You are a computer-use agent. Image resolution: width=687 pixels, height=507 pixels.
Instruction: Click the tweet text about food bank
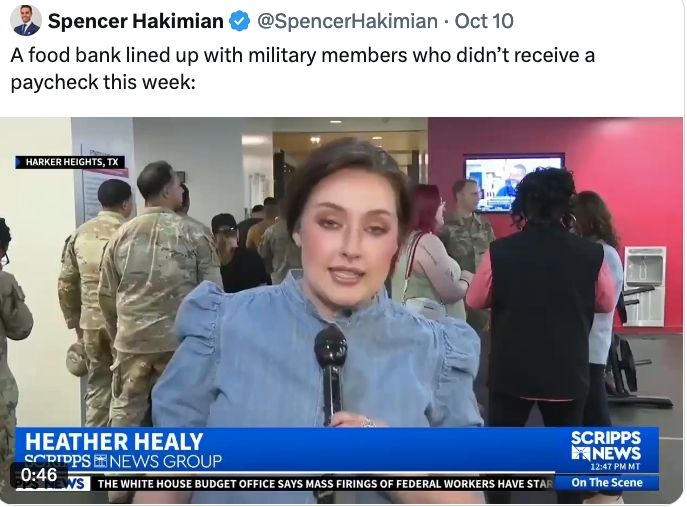point(302,68)
